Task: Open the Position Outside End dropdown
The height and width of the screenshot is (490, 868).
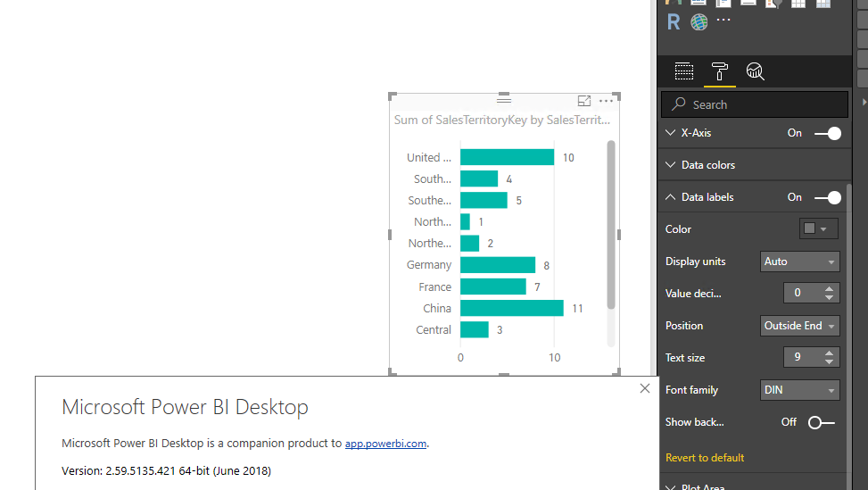Action: tap(800, 326)
